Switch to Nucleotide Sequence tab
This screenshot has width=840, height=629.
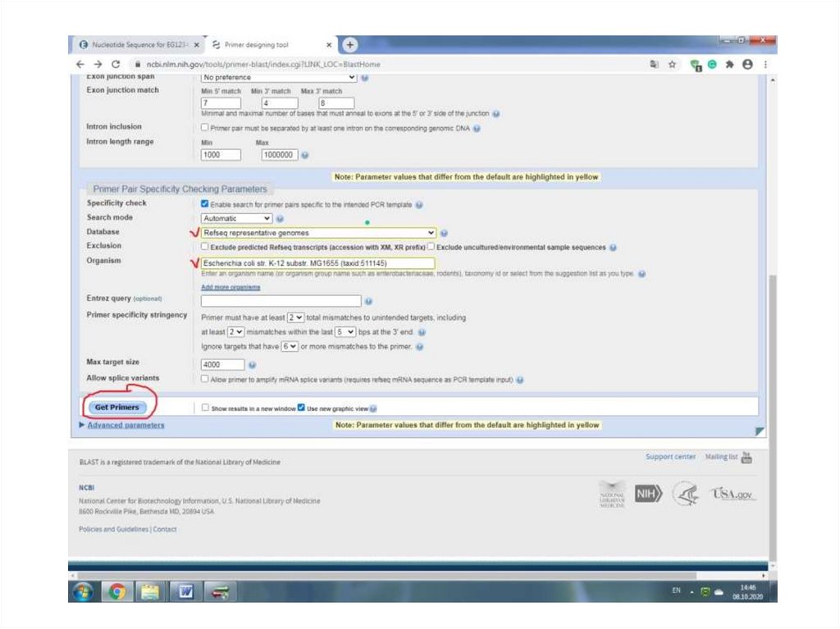tap(138, 44)
